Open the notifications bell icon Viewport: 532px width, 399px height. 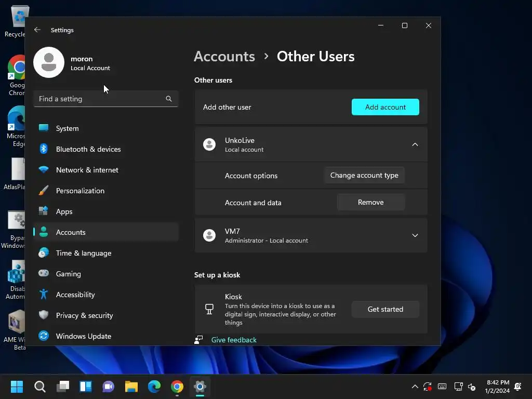tap(518, 387)
